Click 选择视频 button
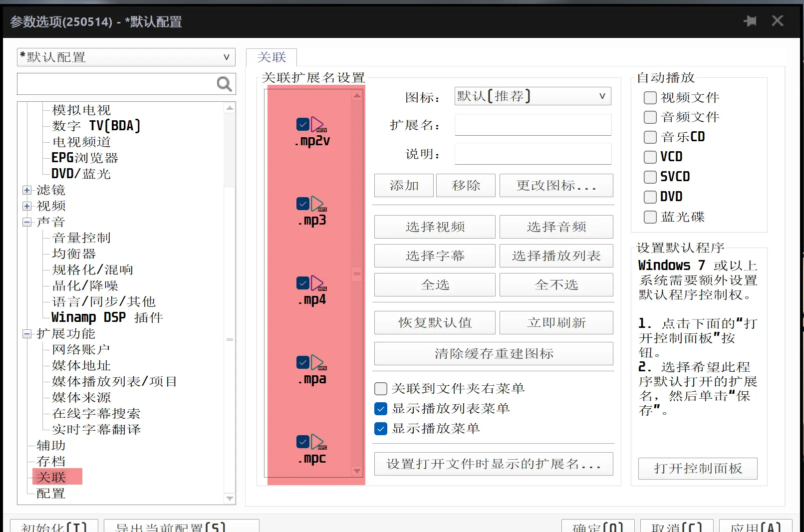Screen dimensions: 804x532 [435, 227]
